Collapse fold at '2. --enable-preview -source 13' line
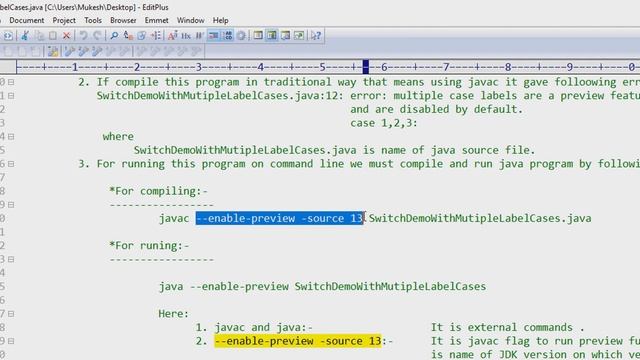640x360 pixels. 11,341
